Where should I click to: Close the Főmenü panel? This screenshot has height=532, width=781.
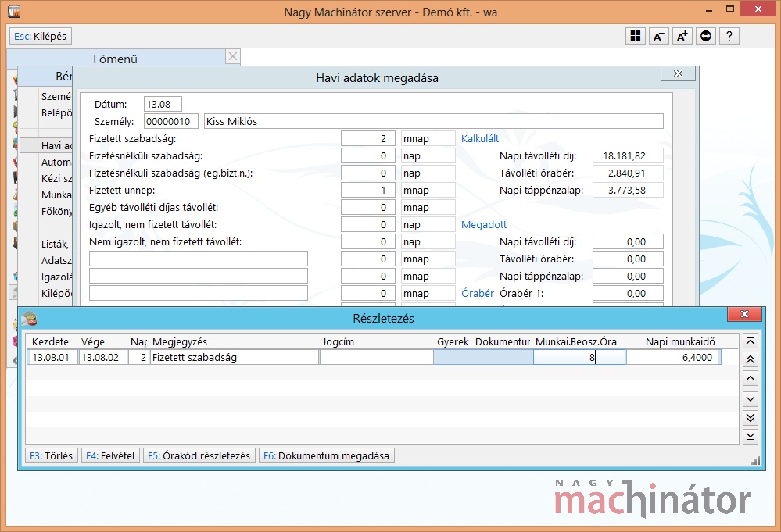232,56
